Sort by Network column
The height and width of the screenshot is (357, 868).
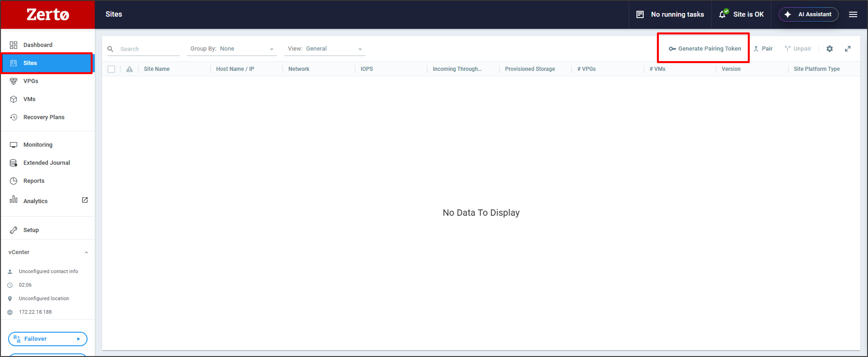[x=298, y=69]
